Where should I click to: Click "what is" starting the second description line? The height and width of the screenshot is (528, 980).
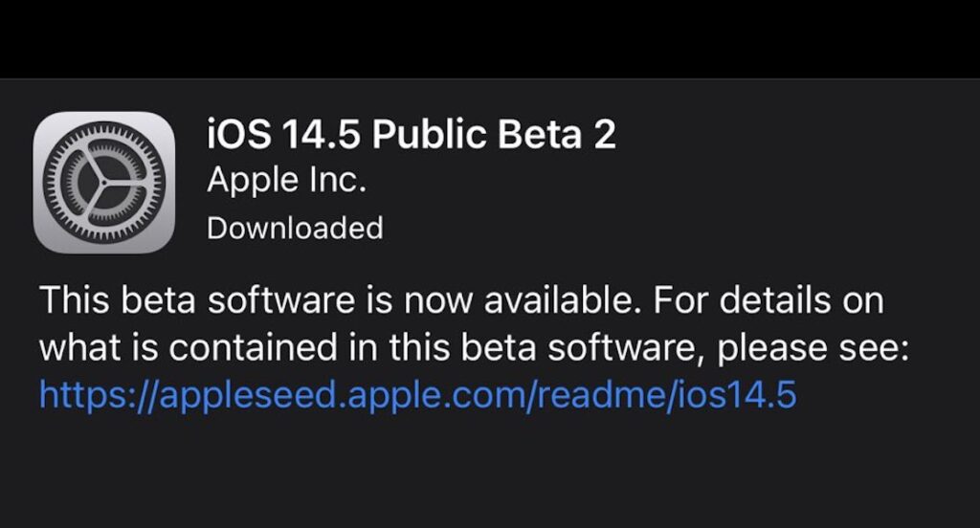[x=101, y=348]
